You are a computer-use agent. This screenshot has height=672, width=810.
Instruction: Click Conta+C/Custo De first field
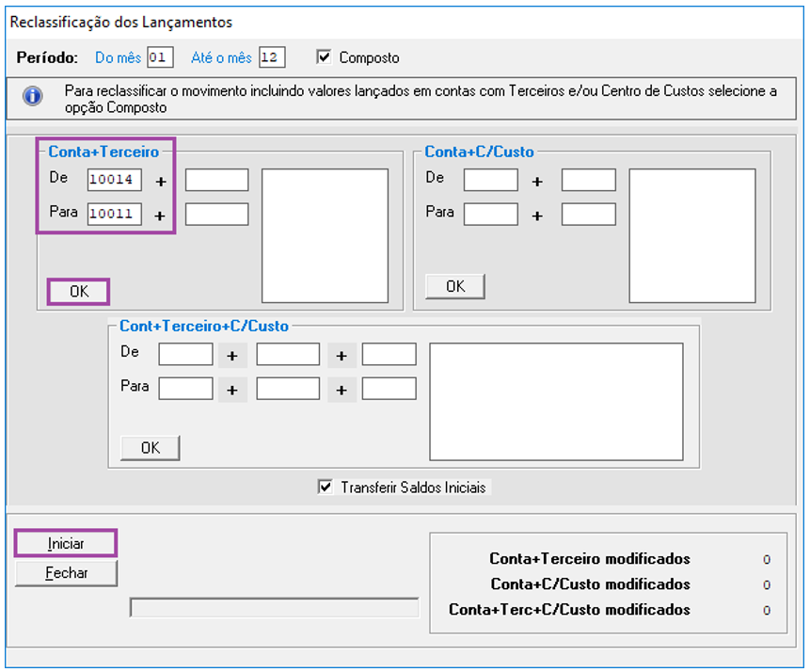coord(491,180)
